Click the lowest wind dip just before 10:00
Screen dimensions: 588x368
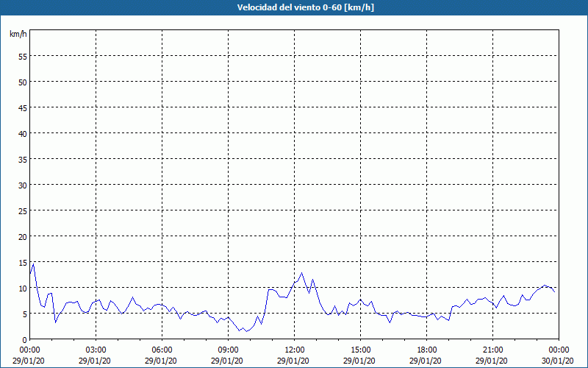click(x=246, y=331)
